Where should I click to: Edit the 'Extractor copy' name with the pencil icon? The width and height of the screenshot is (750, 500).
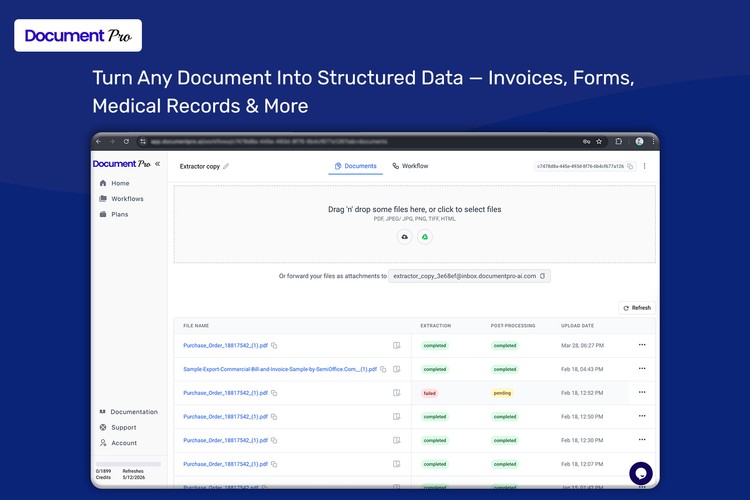point(226,166)
